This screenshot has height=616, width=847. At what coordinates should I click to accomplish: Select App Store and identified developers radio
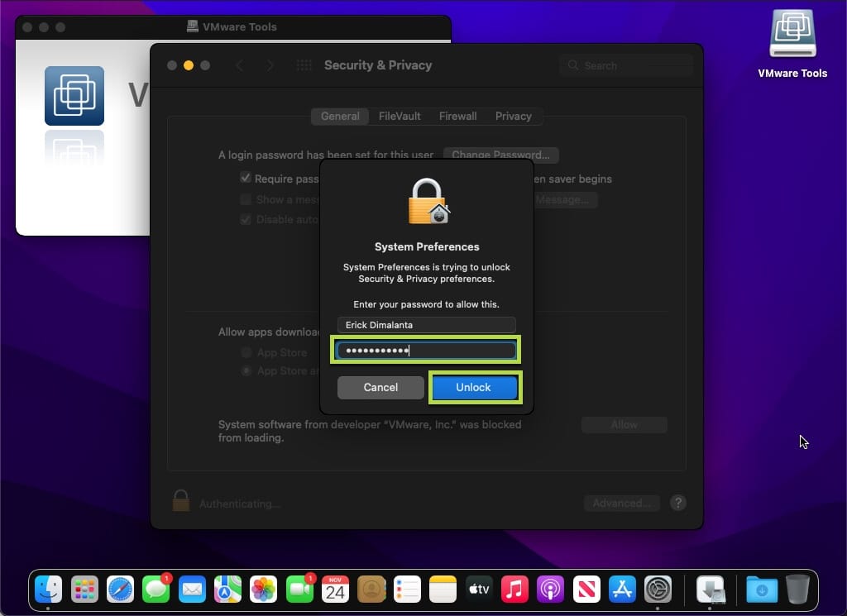point(246,371)
